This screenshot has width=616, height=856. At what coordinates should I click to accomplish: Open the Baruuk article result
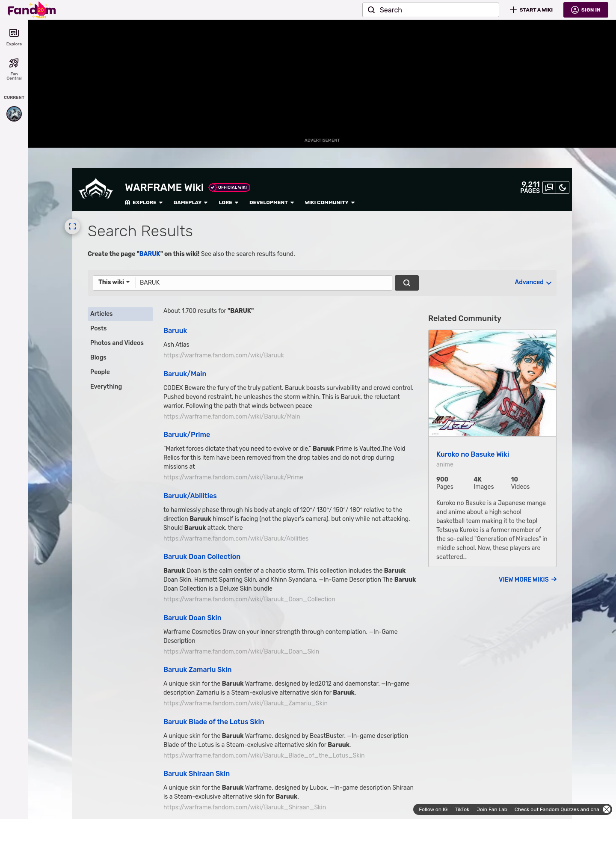(175, 330)
